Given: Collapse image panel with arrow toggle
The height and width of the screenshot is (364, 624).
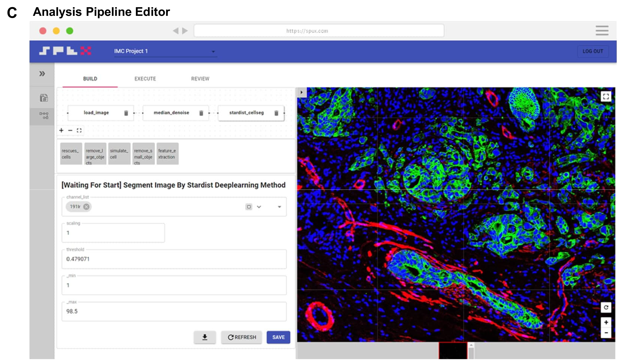Looking at the screenshot, I should pyautogui.click(x=301, y=92).
